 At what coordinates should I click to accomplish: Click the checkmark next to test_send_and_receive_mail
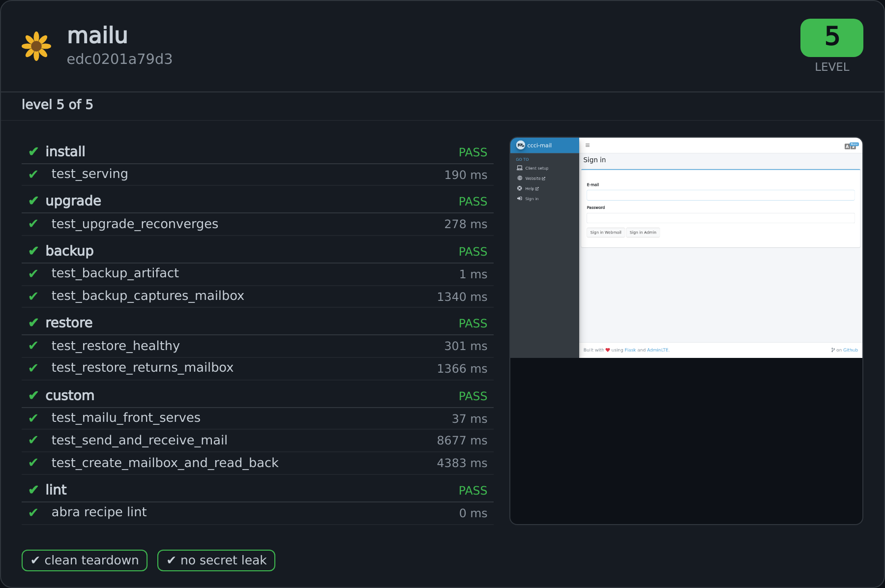tap(33, 440)
